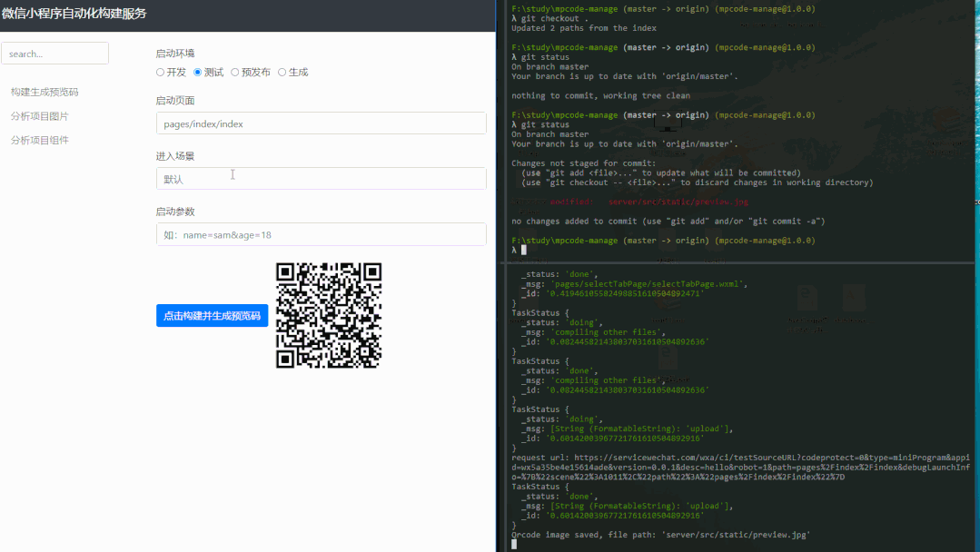Focus the 启动参数 input field
Image resolution: width=980 pixels, height=552 pixels.
click(x=322, y=235)
